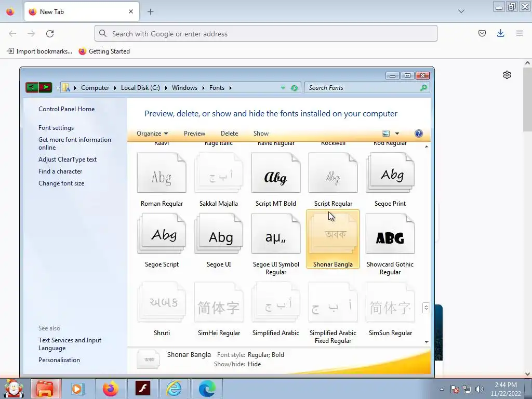This screenshot has height=399, width=532.
Task: Click the back arrow in Fonts window
Action: (32, 87)
